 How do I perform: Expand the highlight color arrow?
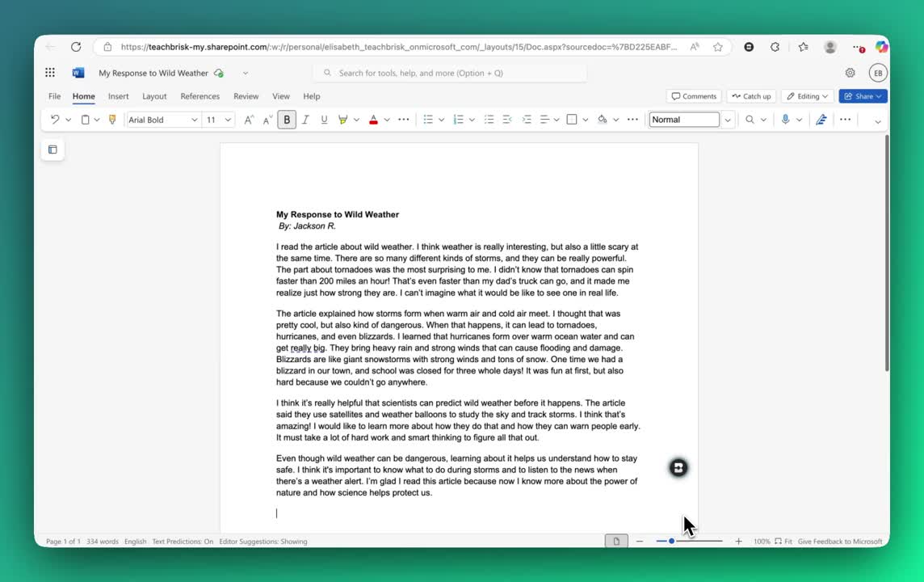[x=356, y=120]
